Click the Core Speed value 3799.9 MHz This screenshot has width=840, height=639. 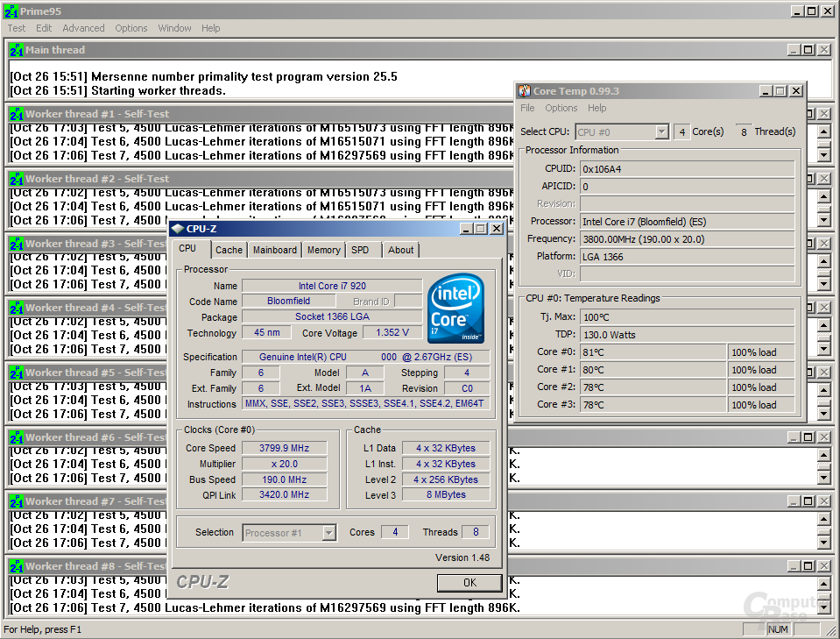click(284, 448)
